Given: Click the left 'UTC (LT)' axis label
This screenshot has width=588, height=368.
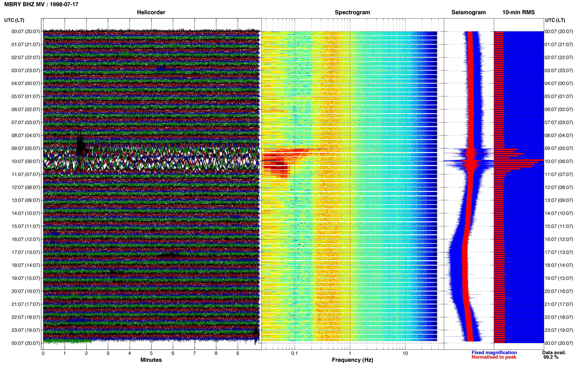Looking at the screenshot, I should [14, 20].
